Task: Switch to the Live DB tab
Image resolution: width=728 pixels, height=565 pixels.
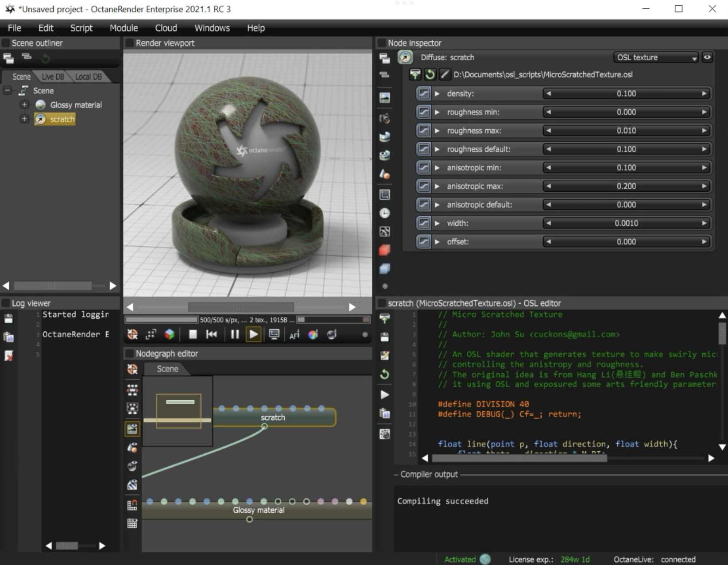Action: tap(53, 77)
